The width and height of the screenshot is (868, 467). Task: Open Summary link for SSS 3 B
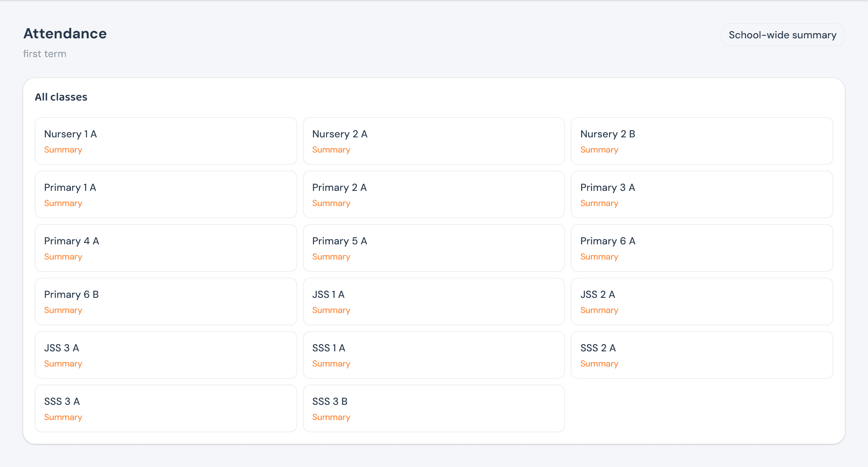click(331, 417)
